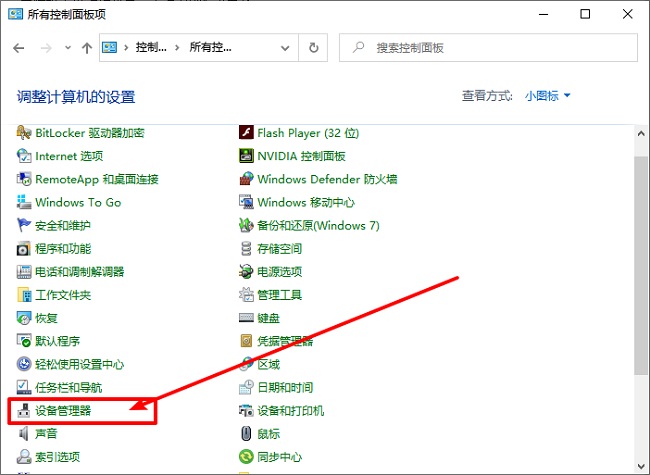Open the 程序和功能 icon
The image size is (650, 475).
[24, 249]
